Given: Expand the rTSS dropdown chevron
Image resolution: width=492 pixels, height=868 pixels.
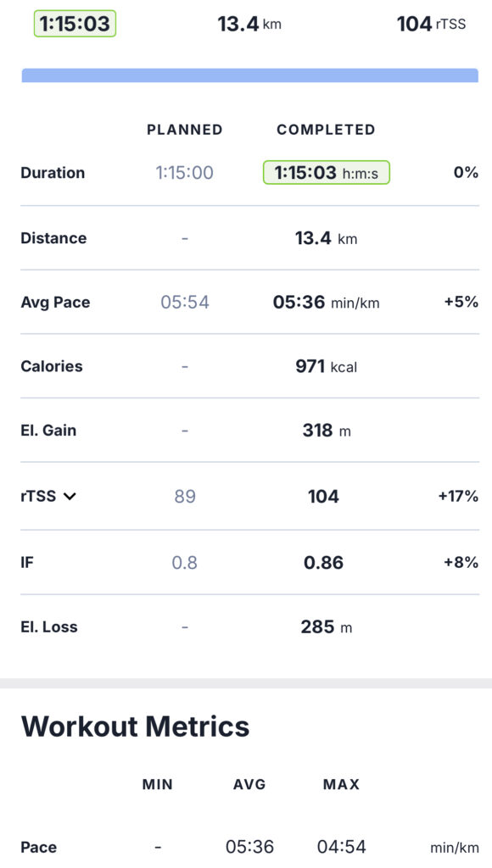Looking at the screenshot, I should (x=70, y=496).
